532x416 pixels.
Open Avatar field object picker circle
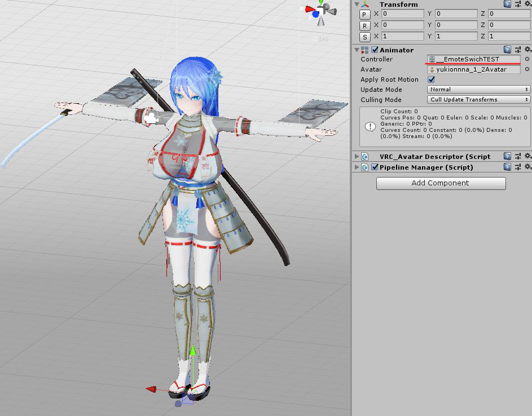click(x=527, y=69)
